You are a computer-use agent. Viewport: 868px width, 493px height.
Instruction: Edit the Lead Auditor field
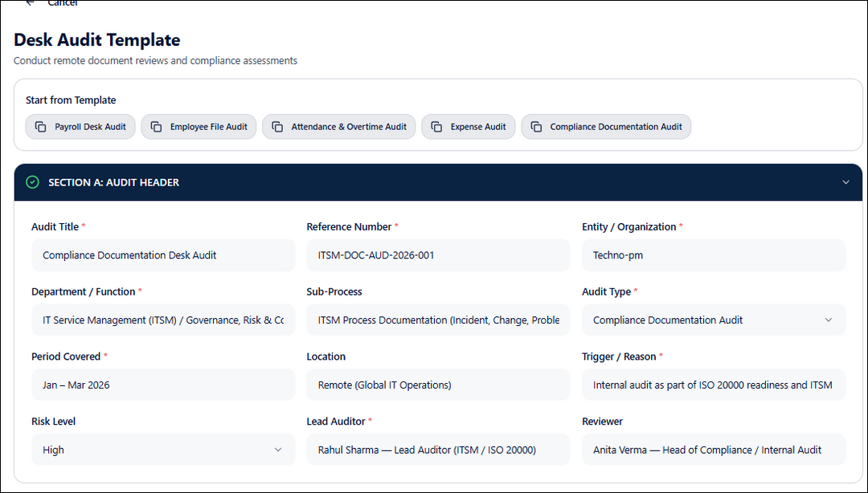point(438,450)
